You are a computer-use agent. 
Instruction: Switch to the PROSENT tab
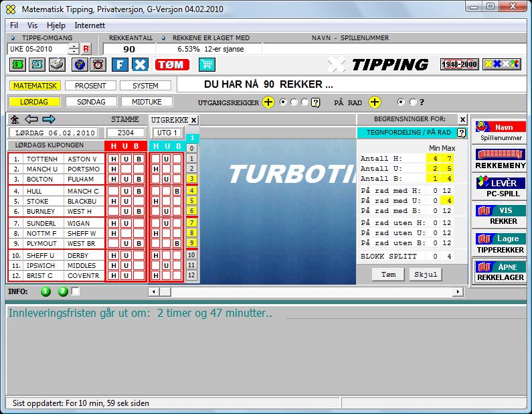tap(90, 86)
